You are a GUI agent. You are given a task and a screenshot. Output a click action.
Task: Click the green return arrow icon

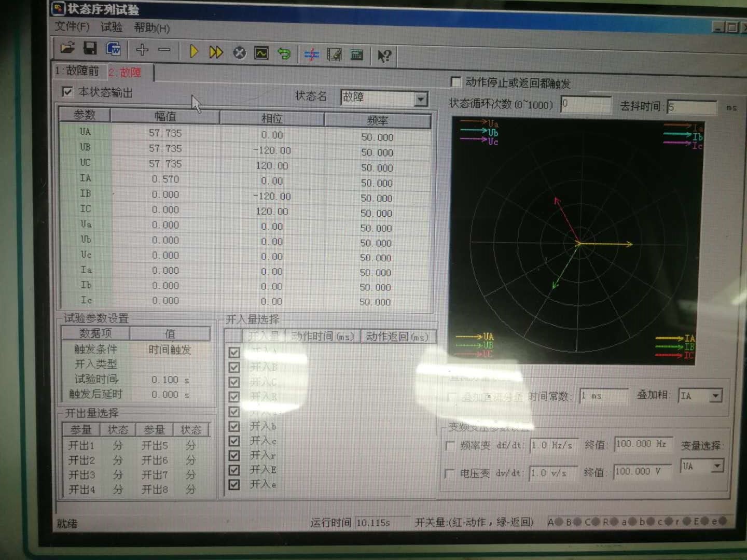[x=284, y=53]
